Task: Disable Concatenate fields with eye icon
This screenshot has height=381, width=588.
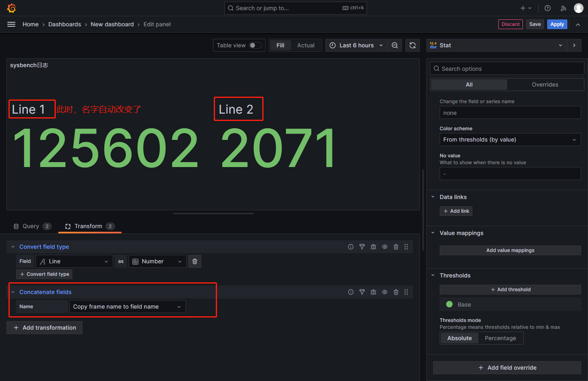Action: pos(385,292)
